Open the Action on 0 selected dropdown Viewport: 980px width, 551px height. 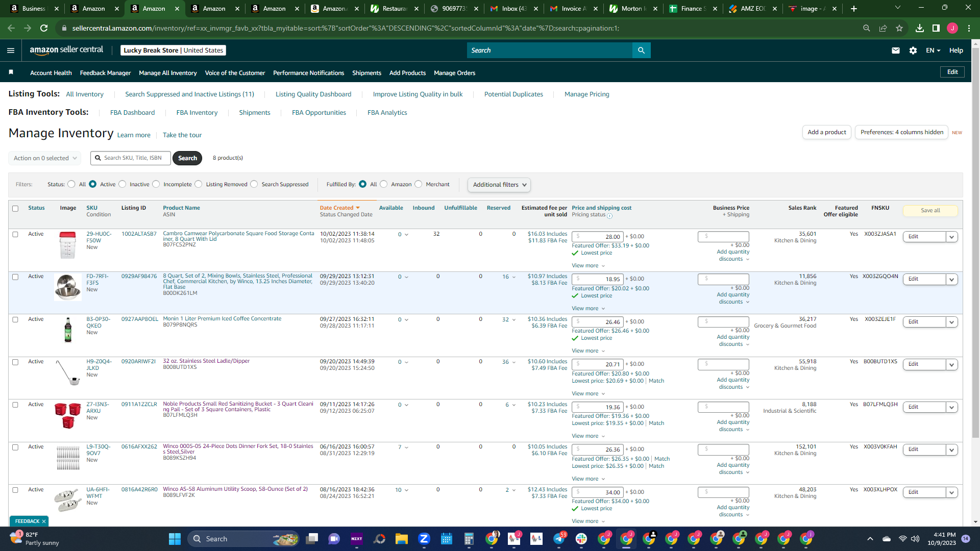[45, 158]
